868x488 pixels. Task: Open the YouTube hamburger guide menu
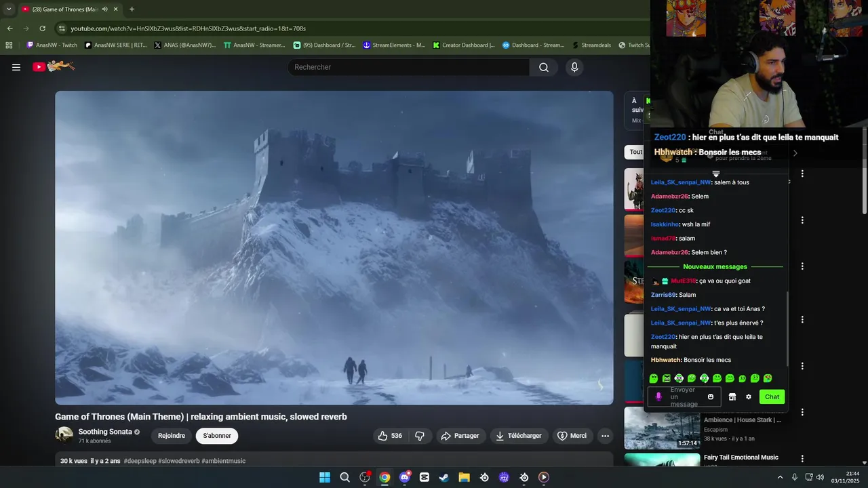click(x=16, y=67)
